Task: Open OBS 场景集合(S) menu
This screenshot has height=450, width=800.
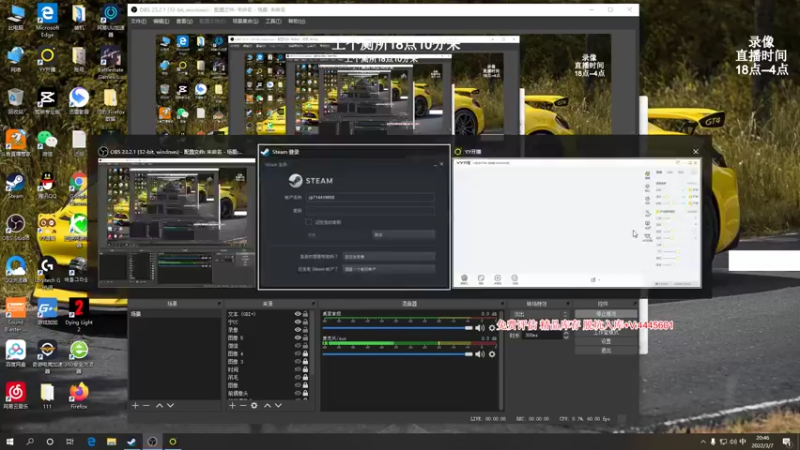Action: click(245, 21)
